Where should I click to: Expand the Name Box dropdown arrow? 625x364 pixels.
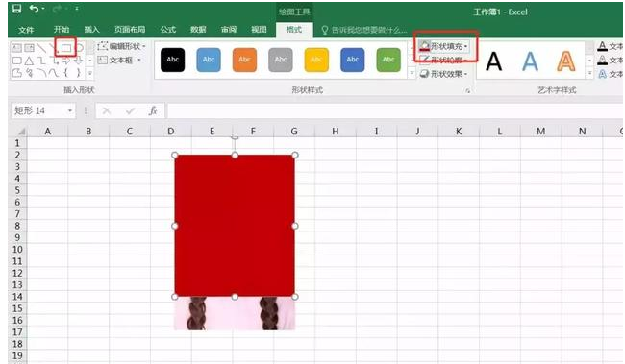[x=70, y=110]
